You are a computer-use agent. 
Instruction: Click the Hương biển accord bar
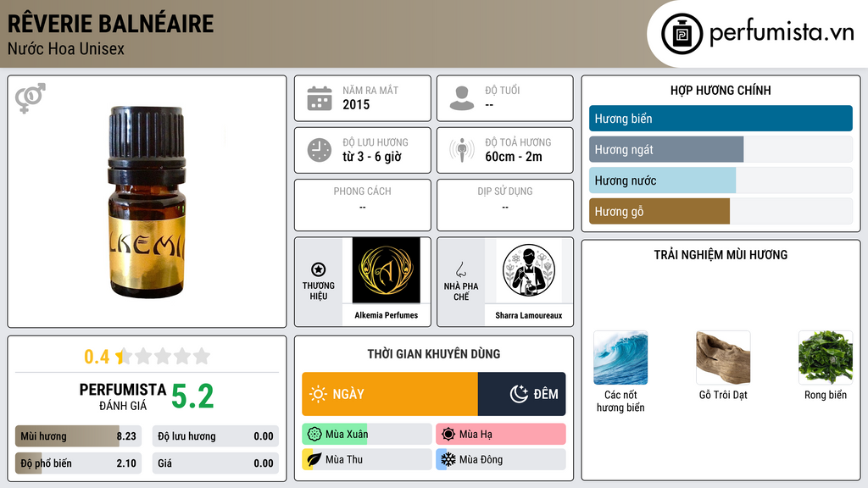point(721,119)
